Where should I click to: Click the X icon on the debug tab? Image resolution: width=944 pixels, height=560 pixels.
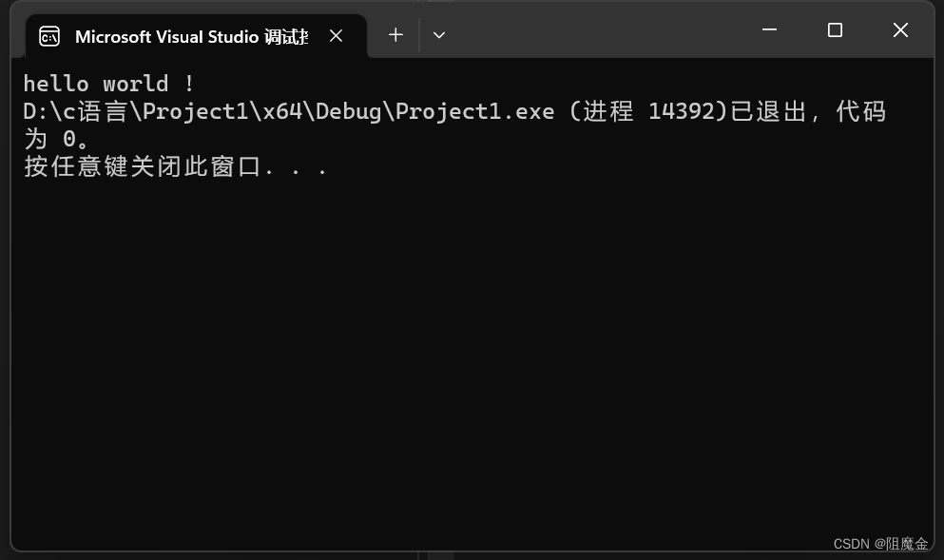point(336,35)
